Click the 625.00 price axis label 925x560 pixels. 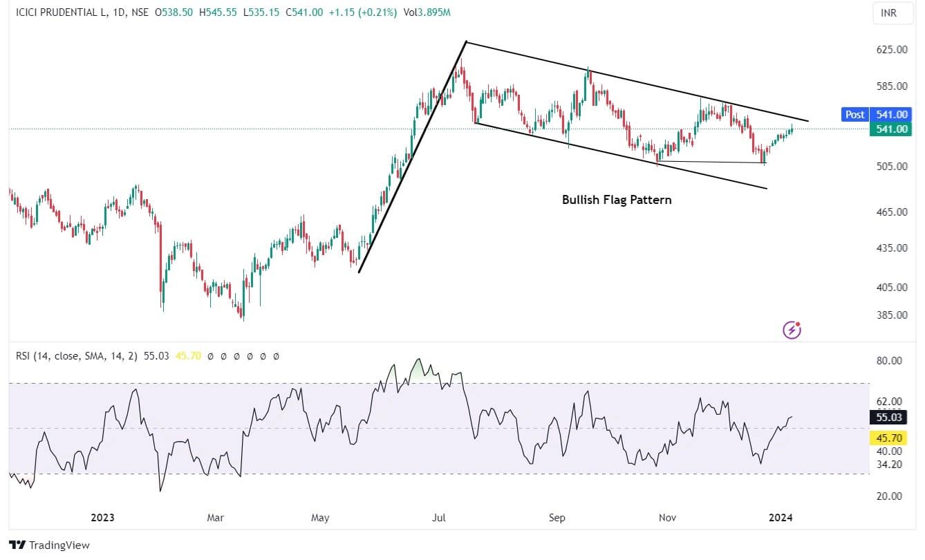(x=891, y=50)
